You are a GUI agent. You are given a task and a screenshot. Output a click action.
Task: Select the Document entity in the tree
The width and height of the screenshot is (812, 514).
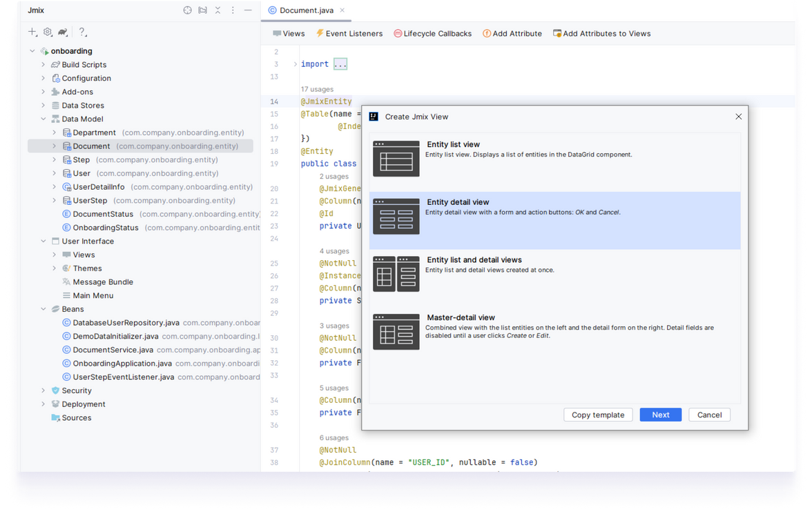pyautogui.click(x=140, y=146)
